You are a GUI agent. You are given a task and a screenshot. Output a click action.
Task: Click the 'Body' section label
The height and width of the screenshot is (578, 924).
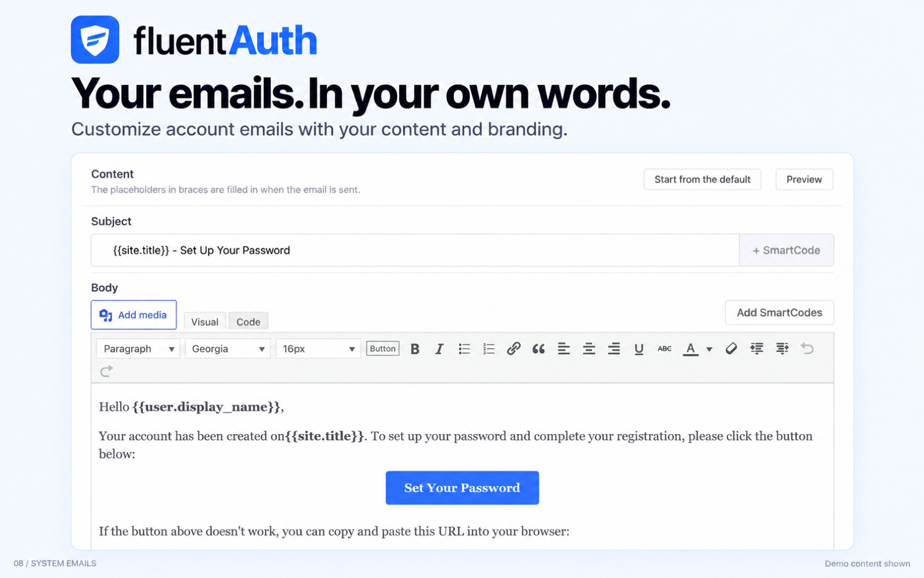(x=105, y=288)
